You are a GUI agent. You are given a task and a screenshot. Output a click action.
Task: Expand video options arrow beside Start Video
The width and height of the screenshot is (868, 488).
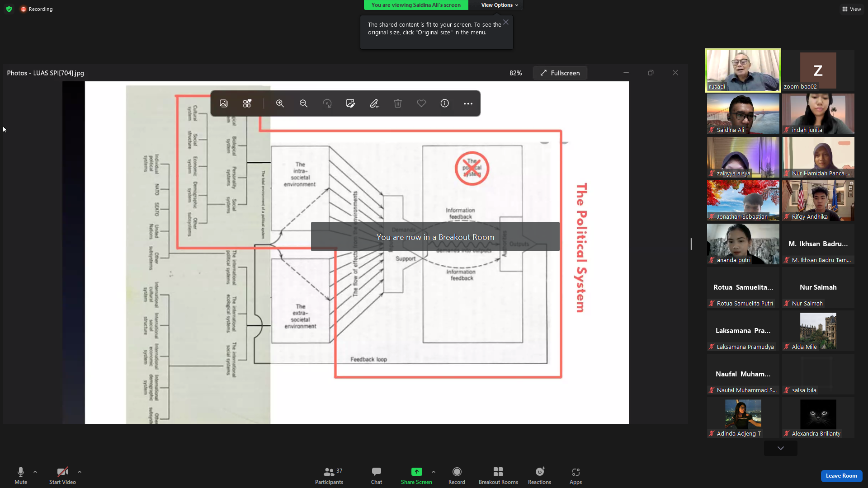[80, 472]
